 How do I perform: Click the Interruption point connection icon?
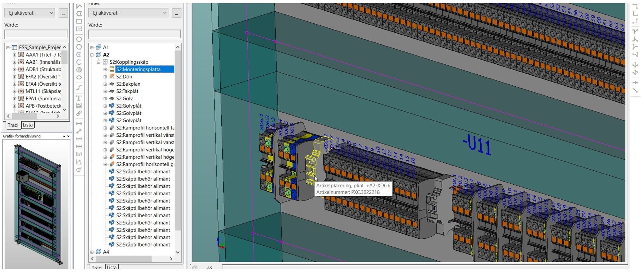coord(635,83)
